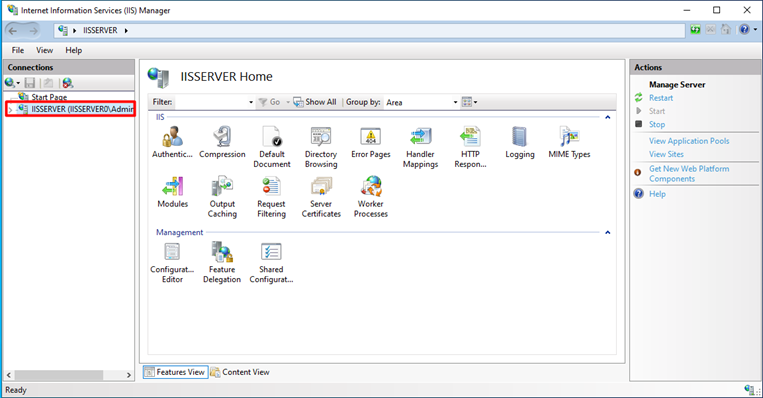Click Restart in Actions pane
The width and height of the screenshot is (763, 398).
(x=661, y=98)
